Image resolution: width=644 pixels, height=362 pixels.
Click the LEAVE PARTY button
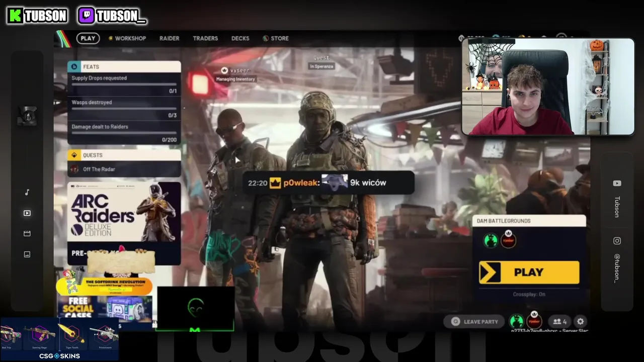pos(475,322)
